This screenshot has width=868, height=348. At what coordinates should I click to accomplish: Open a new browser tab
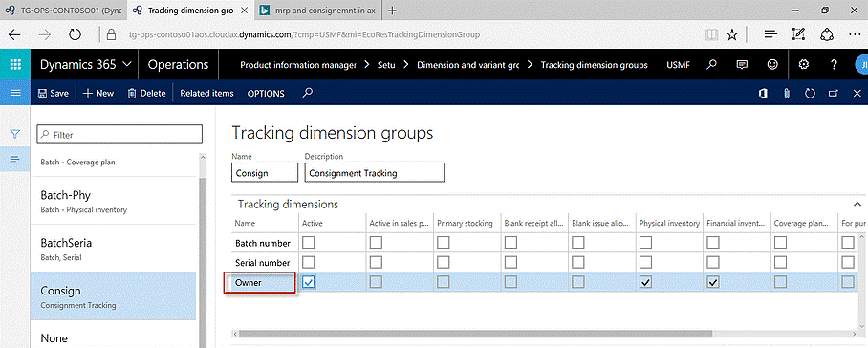(x=392, y=10)
